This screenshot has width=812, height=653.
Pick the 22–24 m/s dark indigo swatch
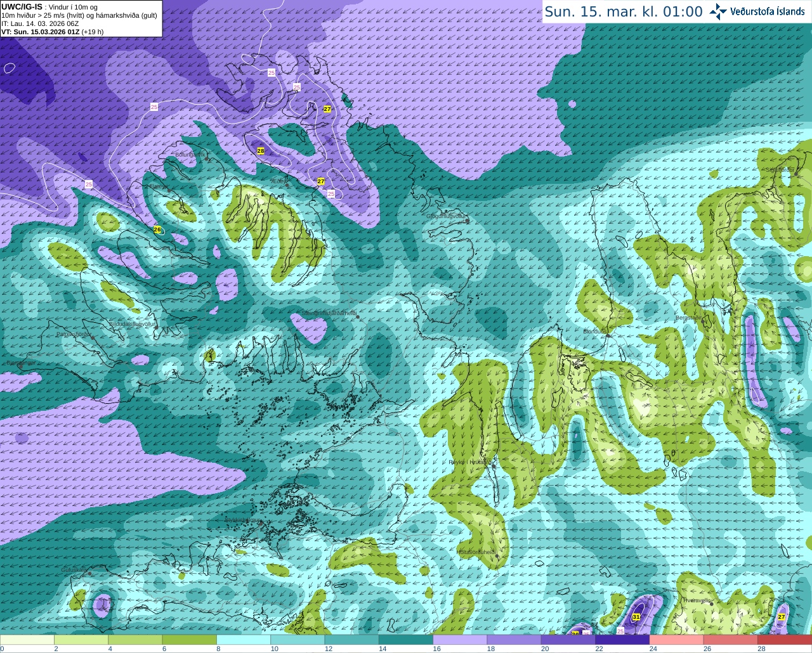(622, 640)
